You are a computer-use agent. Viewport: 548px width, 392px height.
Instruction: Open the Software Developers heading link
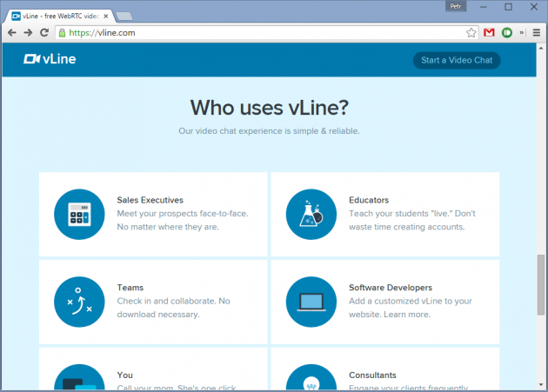(x=390, y=288)
